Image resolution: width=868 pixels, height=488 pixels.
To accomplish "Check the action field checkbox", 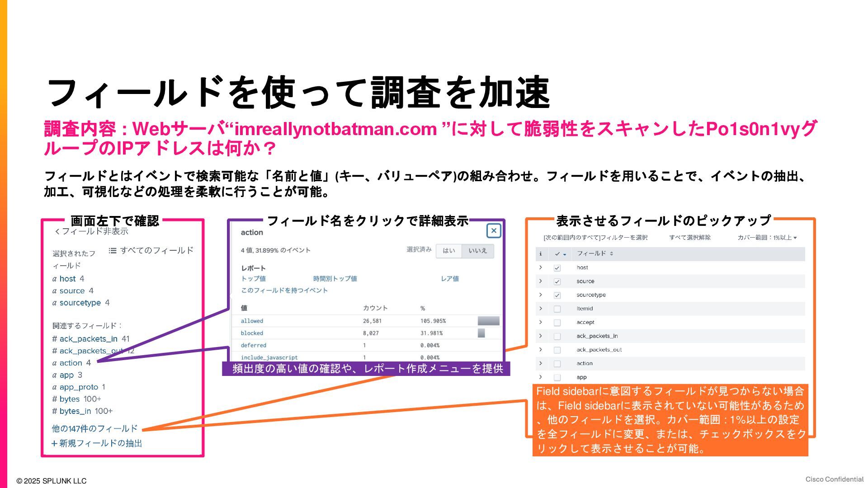I will click(557, 364).
